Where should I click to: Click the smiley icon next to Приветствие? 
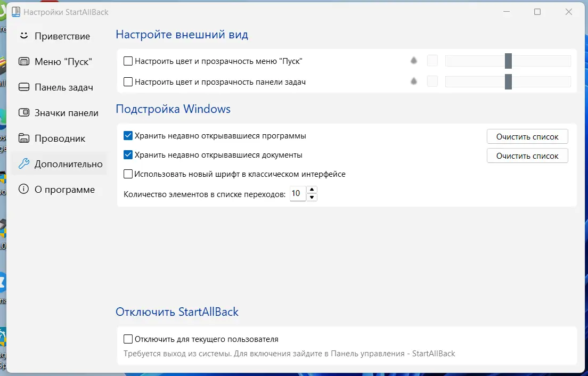pos(23,36)
